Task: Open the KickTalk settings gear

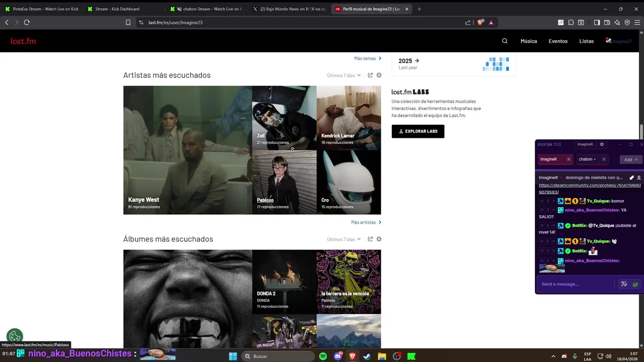Action: point(602,144)
